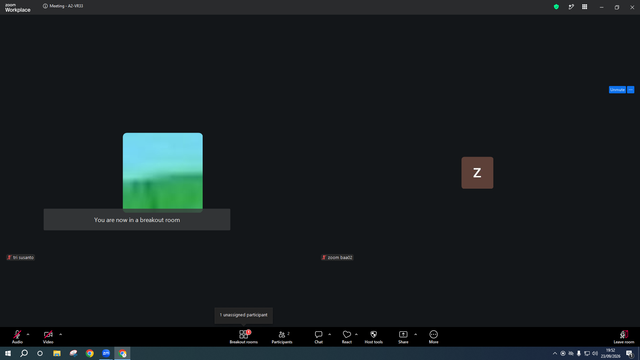Start your camera with Video button
Viewport: 640px width, 360px height.
(x=48, y=337)
